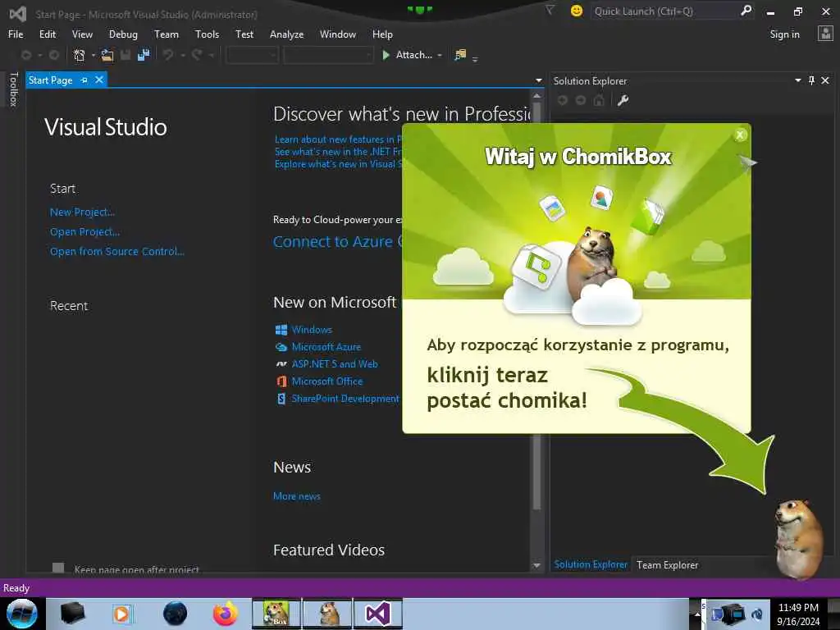Open the Undo history dropdown arrow
The width and height of the screenshot is (840, 630).
click(182, 55)
